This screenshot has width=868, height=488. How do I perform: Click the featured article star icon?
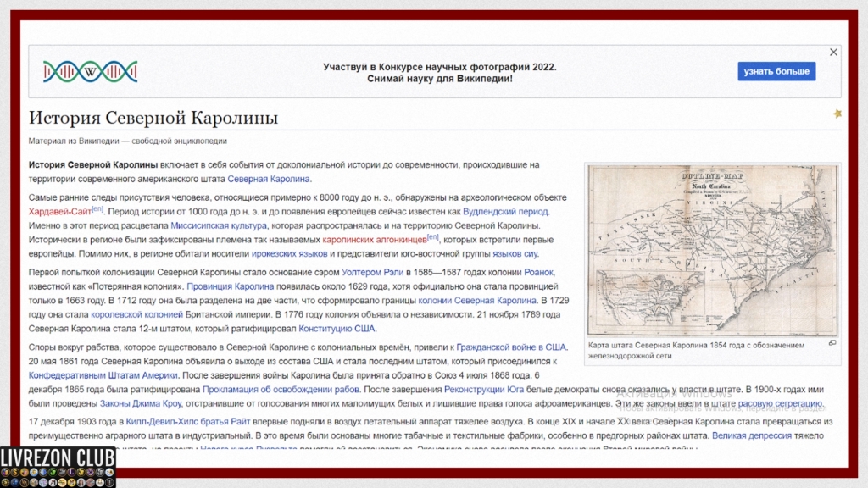[837, 114]
